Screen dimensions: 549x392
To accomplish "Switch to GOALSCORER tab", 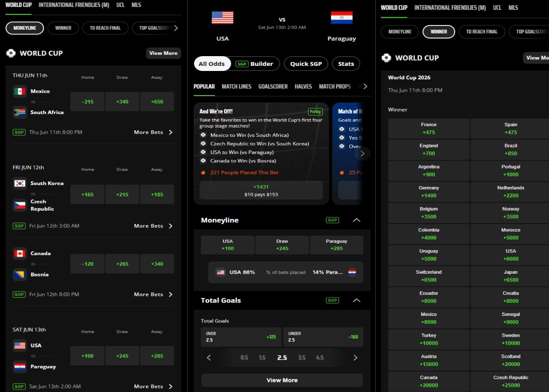I will [x=273, y=86].
